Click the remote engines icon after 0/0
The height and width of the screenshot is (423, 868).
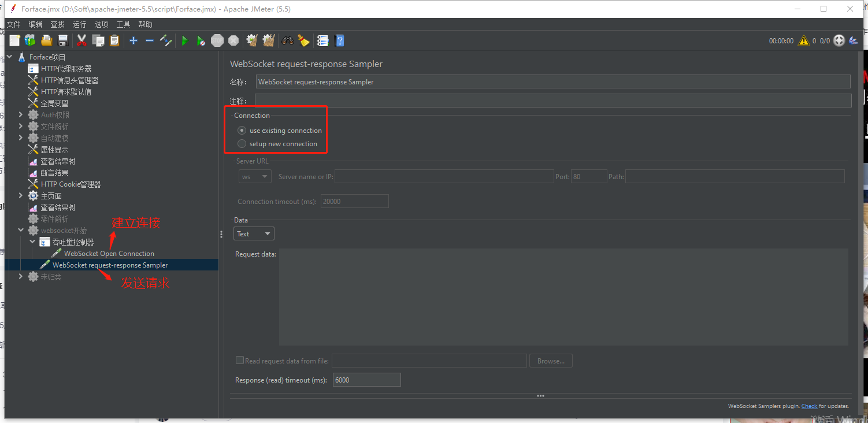[839, 40]
